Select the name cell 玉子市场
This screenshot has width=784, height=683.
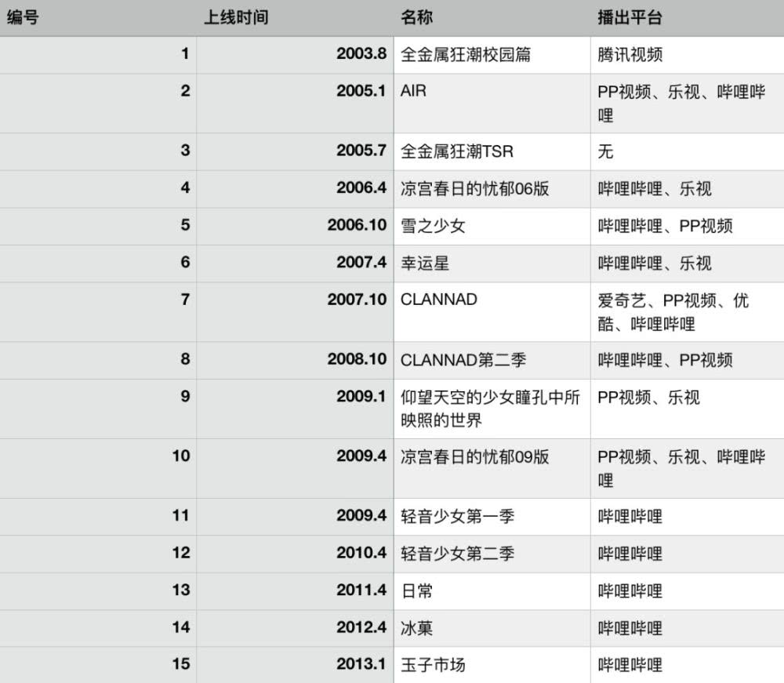[492, 665]
